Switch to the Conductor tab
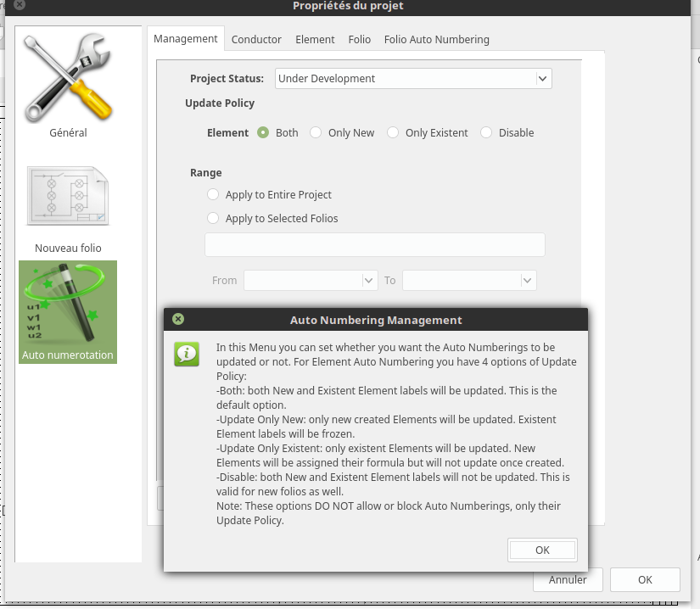 point(256,39)
